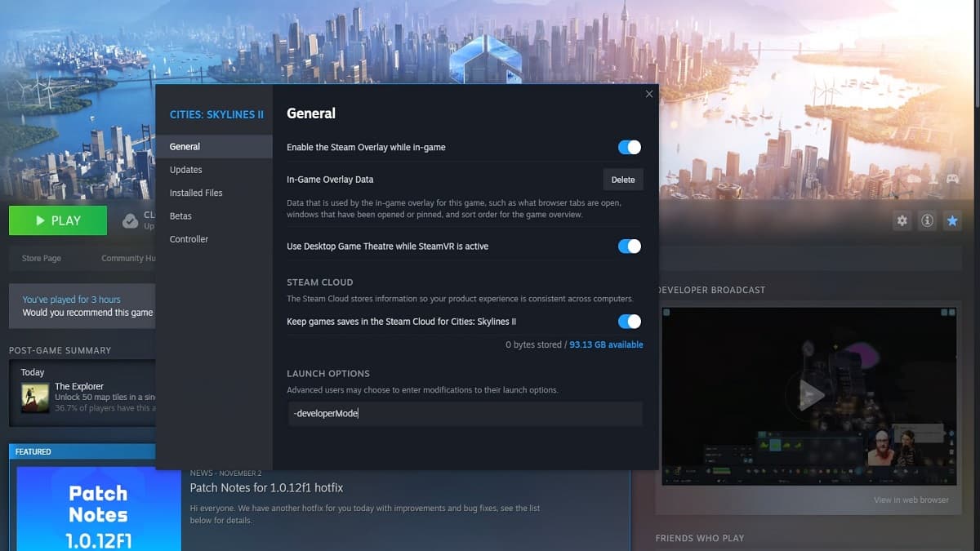
Task: Toggle Use Desktop Game Theatre while SteamVR
Action: (x=628, y=246)
